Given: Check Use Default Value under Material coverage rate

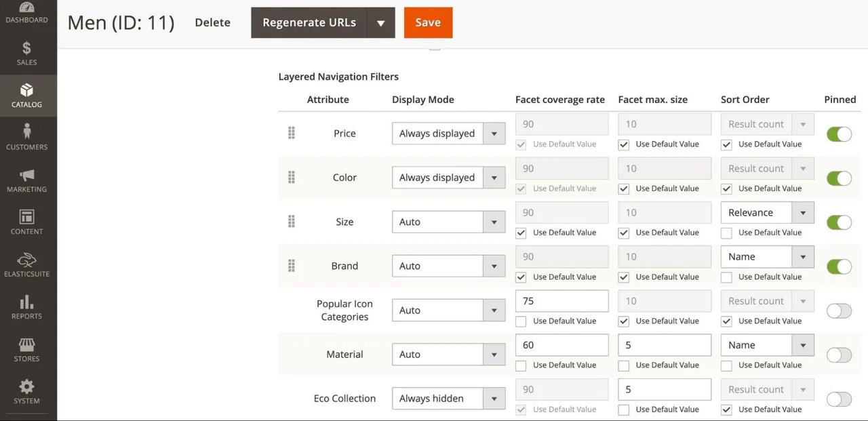Looking at the screenshot, I should click(x=521, y=365).
